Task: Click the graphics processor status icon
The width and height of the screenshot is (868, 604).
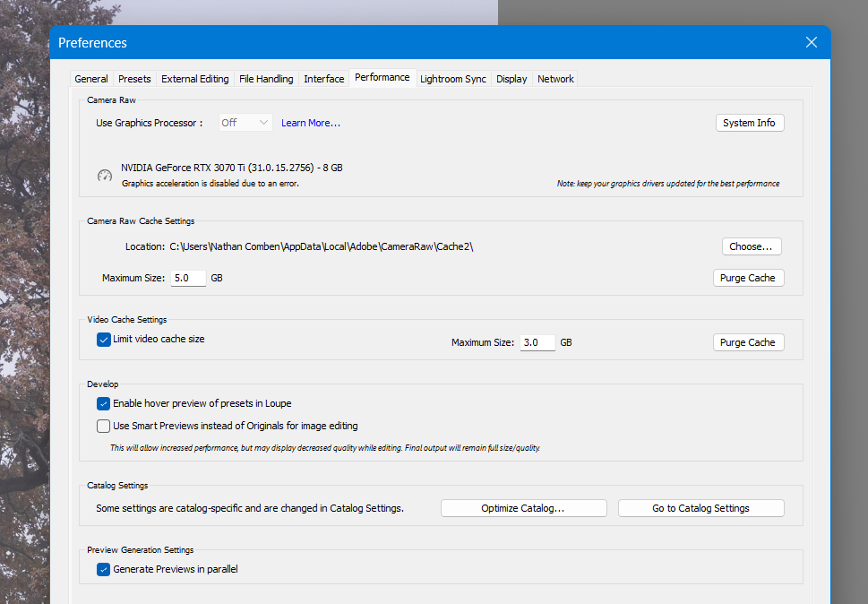Action: tap(104, 175)
